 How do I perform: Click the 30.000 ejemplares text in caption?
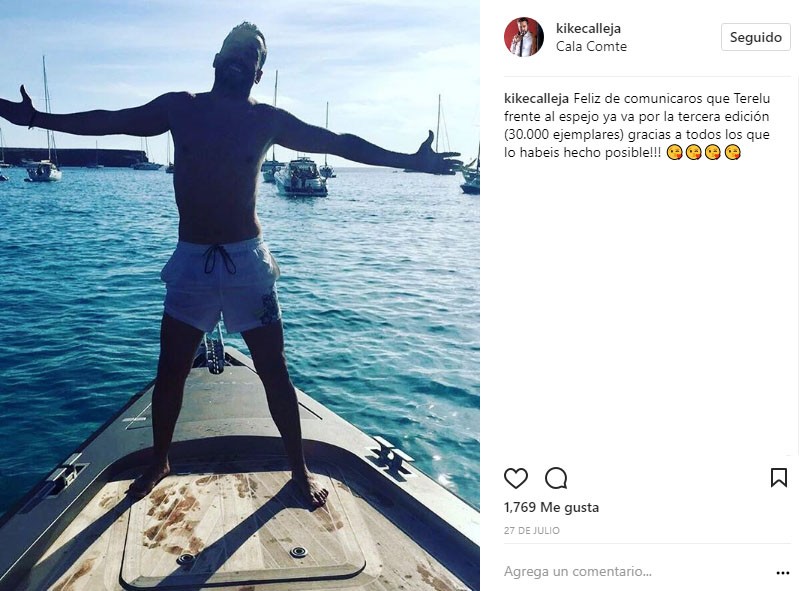click(x=564, y=135)
